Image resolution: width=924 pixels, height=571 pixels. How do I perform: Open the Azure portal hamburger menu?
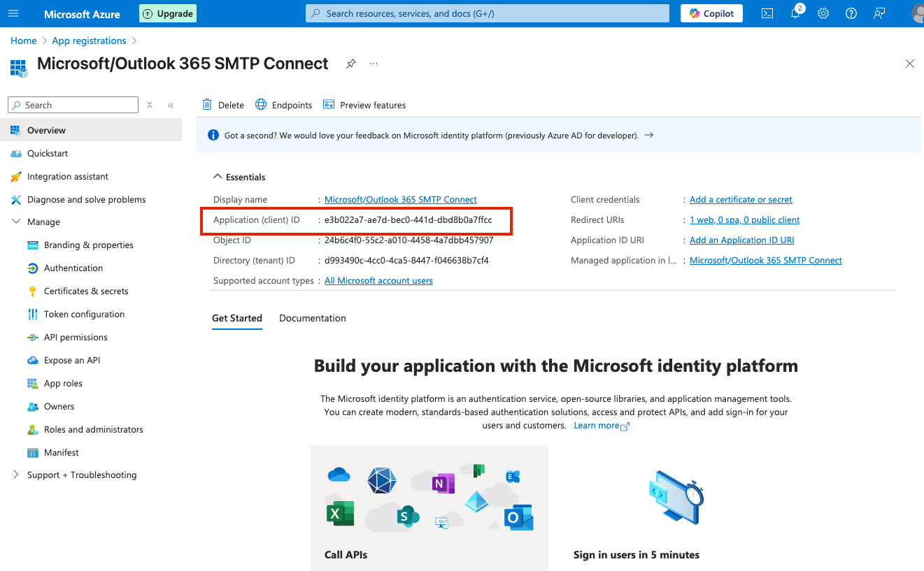coord(13,14)
